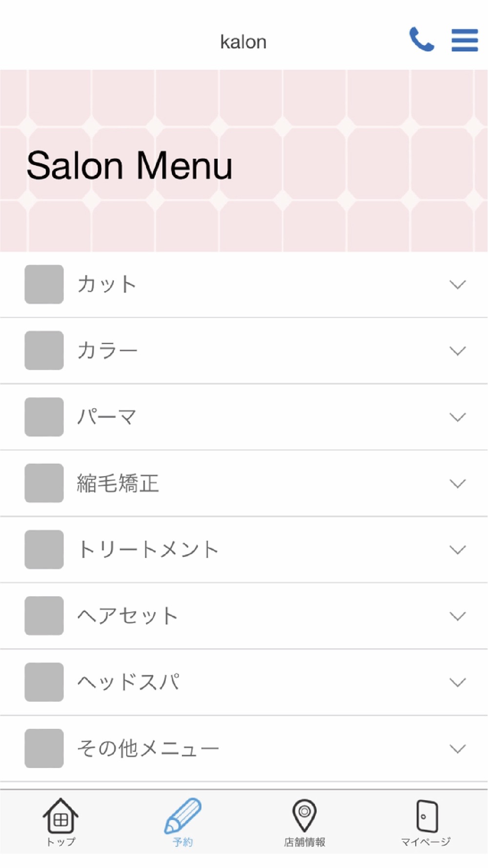Tap the kalon title text
Viewport: 488px width, 868px height.
coord(243,42)
